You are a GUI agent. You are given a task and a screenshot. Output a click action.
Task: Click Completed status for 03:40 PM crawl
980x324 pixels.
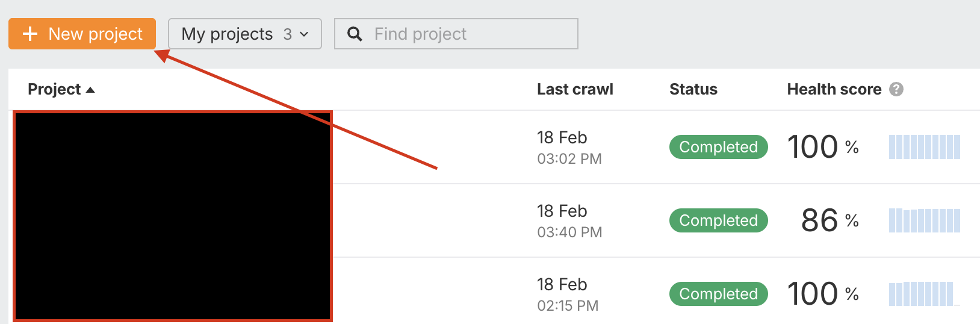click(718, 220)
